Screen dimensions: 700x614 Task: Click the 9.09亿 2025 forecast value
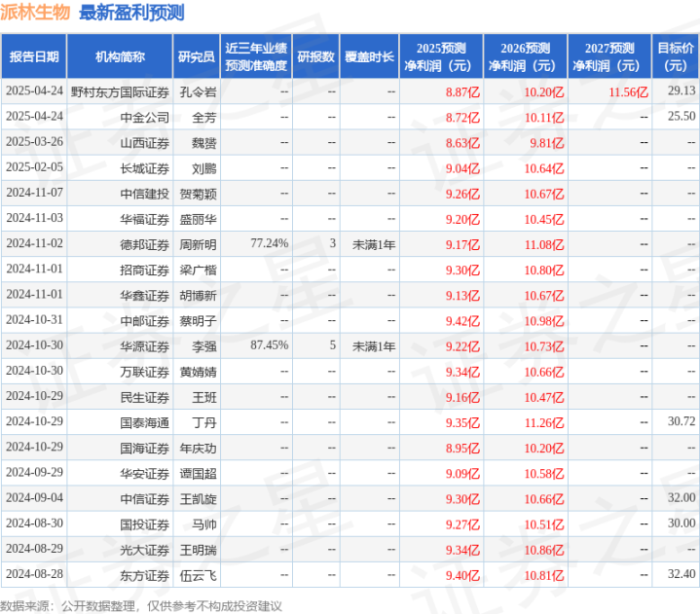click(462, 474)
